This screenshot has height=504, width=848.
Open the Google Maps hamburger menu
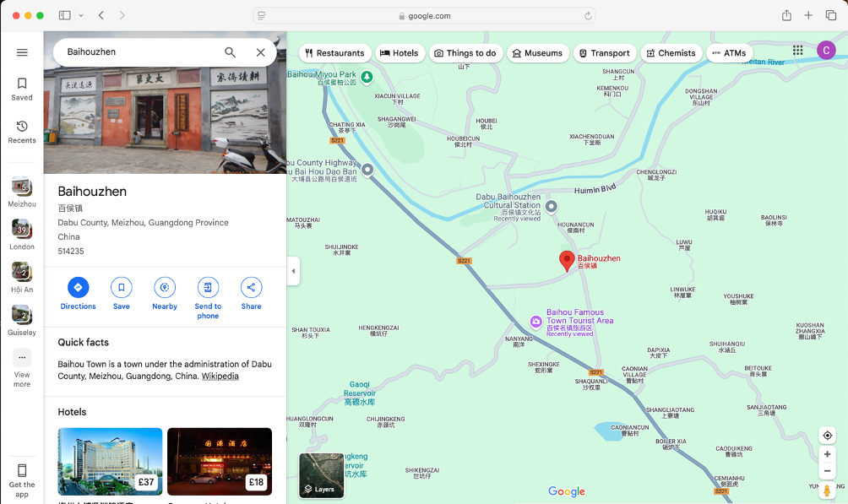coord(22,52)
